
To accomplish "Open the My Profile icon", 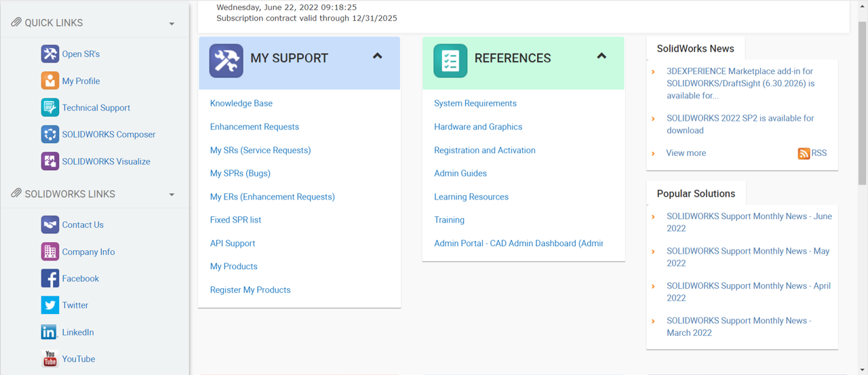I will [50, 81].
